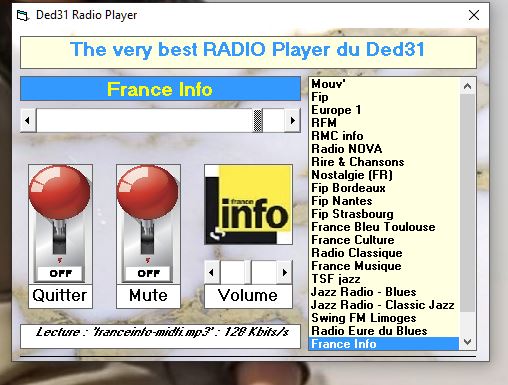The image size is (508, 385).
Task: Click the France Info logo image
Action: [x=248, y=204]
